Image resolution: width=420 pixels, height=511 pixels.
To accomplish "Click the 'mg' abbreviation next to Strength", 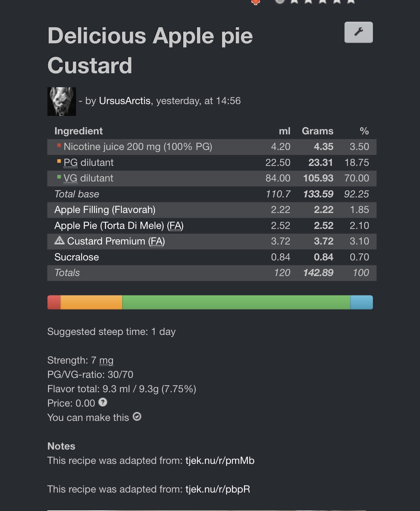I will [106, 360].
